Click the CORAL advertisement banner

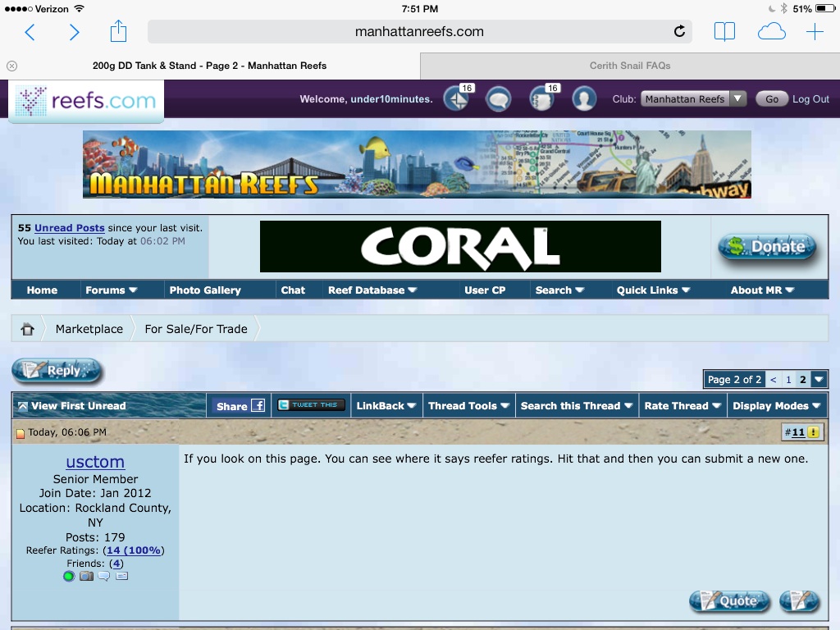coord(460,246)
